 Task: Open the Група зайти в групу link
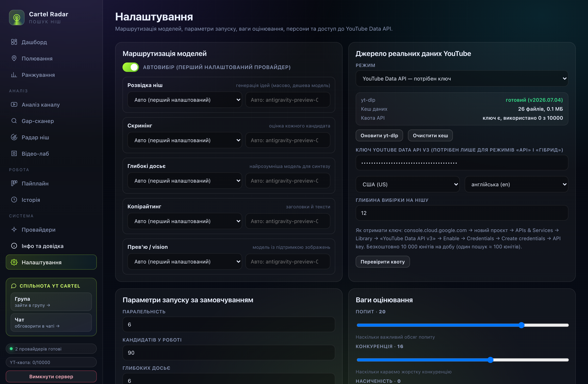(x=51, y=302)
